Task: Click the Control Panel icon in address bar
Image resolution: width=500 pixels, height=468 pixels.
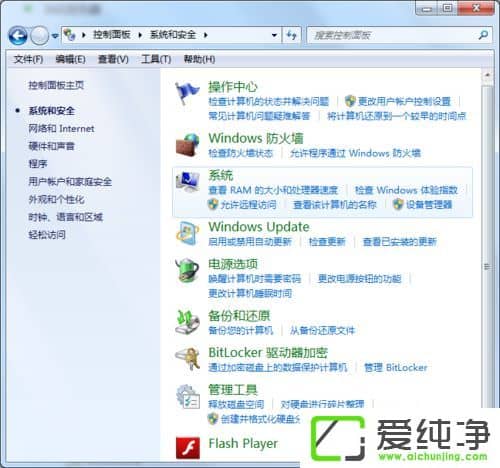Action: pos(70,34)
